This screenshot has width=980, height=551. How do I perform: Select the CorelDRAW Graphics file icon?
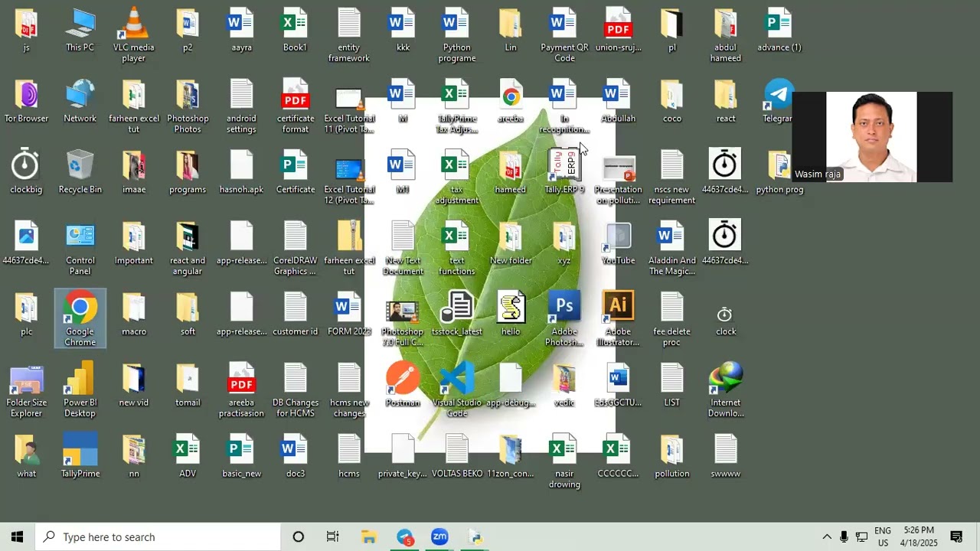coord(295,249)
